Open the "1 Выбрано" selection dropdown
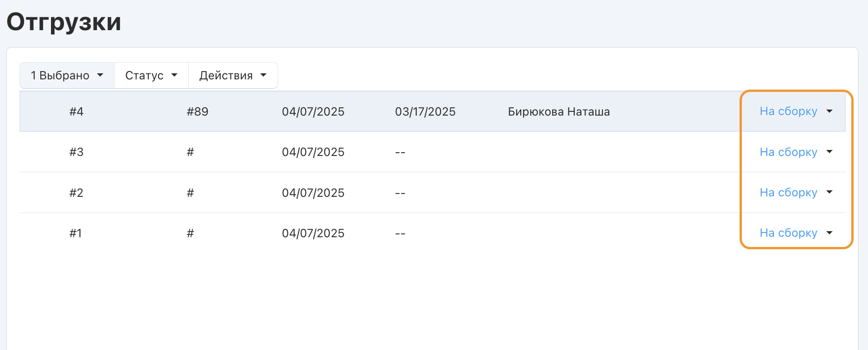This screenshot has width=868, height=350. coord(67,75)
